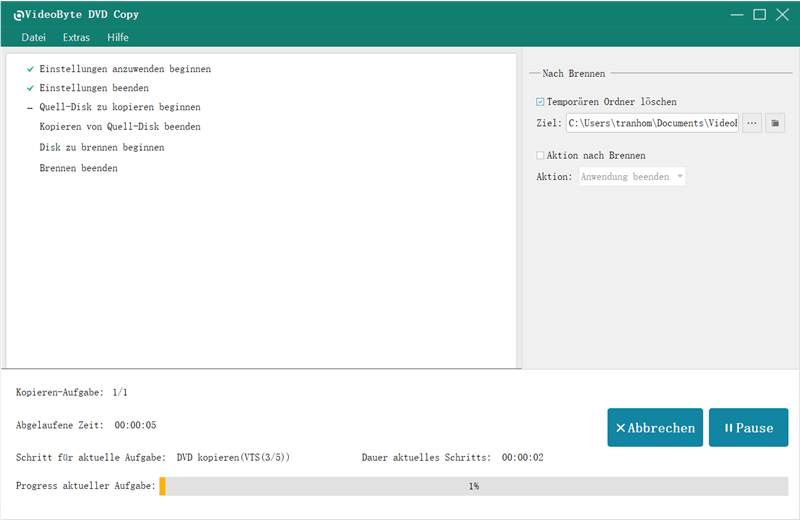This screenshot has height=520, width=800.
Task: Click checkmark beside "Einstellungen anzuwenden beginnen"
Action: pos(30,69)
